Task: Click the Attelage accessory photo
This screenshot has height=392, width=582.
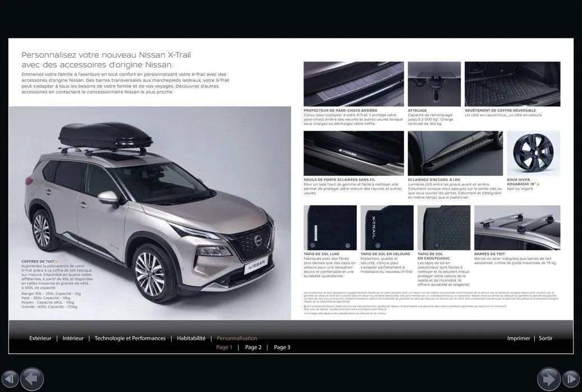Action: pos(434,83)
